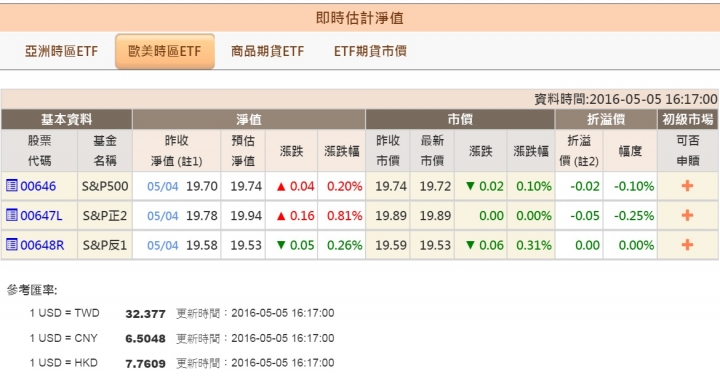This screenshot has width=720, height=377.
Task: Click the 預估淨值 column header
Action: (x=243, y=151)
